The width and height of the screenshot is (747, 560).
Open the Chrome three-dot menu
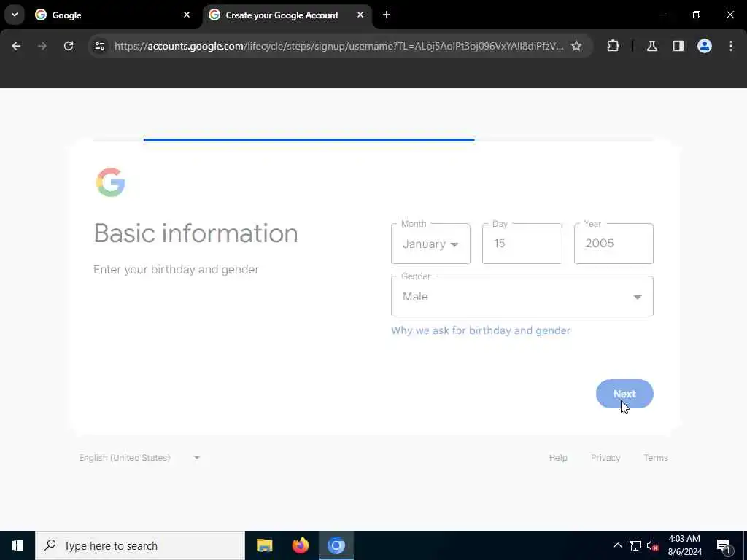pyautogui.click(x=731, y=46)
